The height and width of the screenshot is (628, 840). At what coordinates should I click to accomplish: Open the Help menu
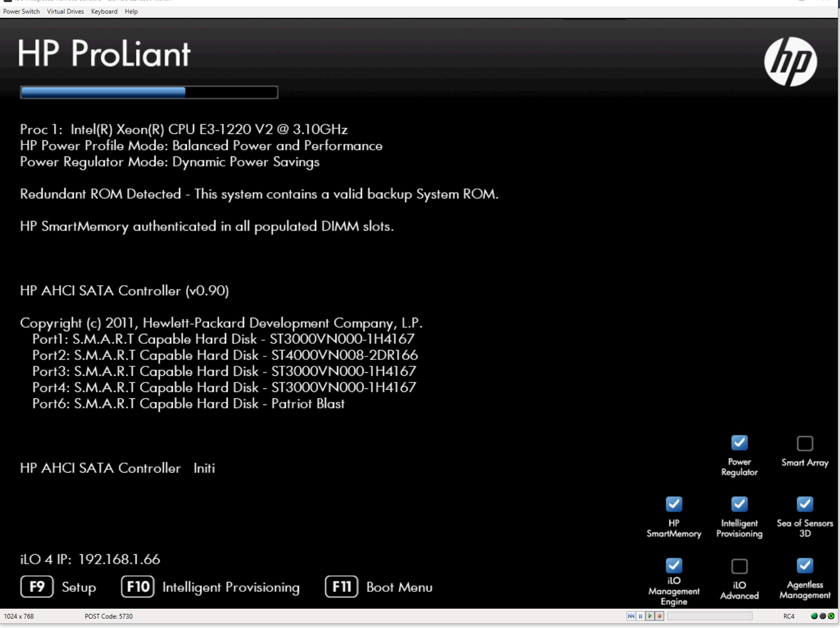click(131, 12)
